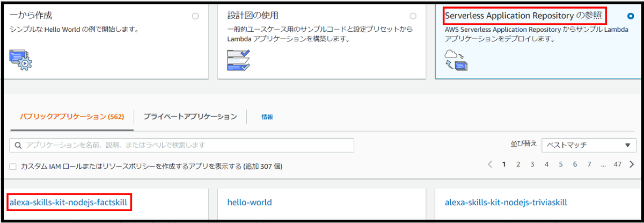Select page 6 in pagination
Image resolution: width=644 pixels, height=223 pixels.
575,164
